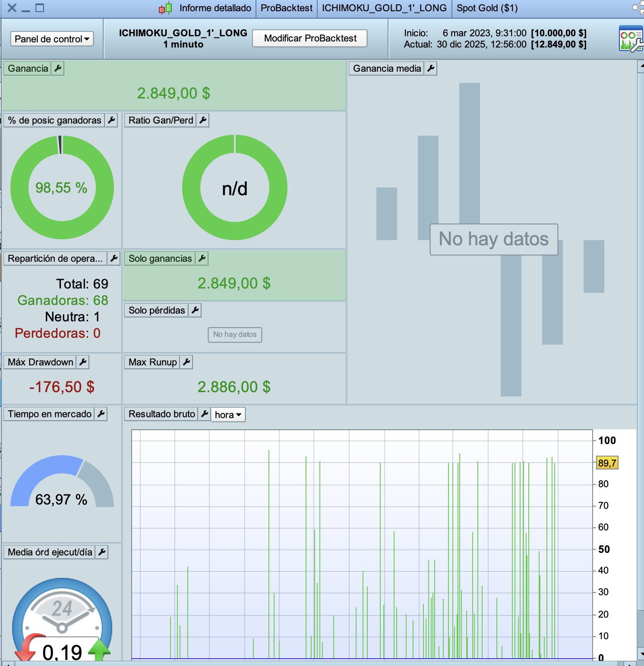Click the Solo ganancias wrench icon

pos(202,258)
